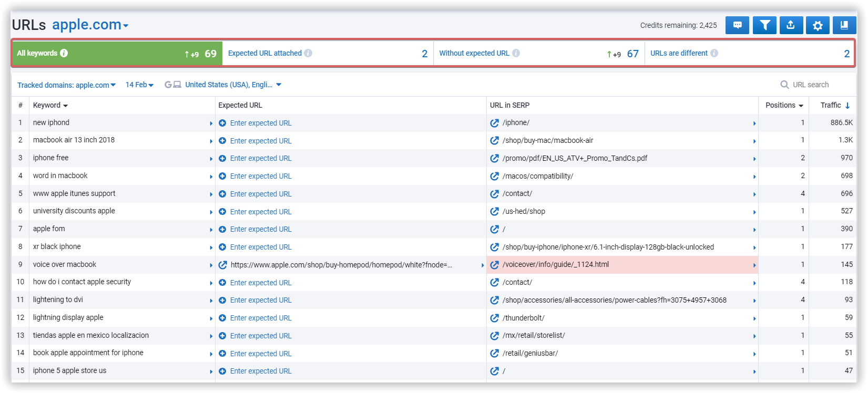Sort by Traffic column header
The height and width of the screenshot is (393, 868).
coord(835,105)
